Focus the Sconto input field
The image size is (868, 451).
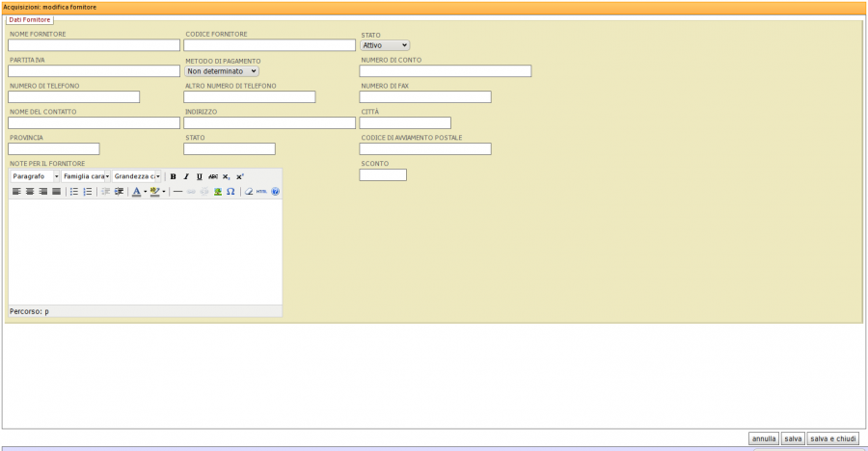pos(383,174)
